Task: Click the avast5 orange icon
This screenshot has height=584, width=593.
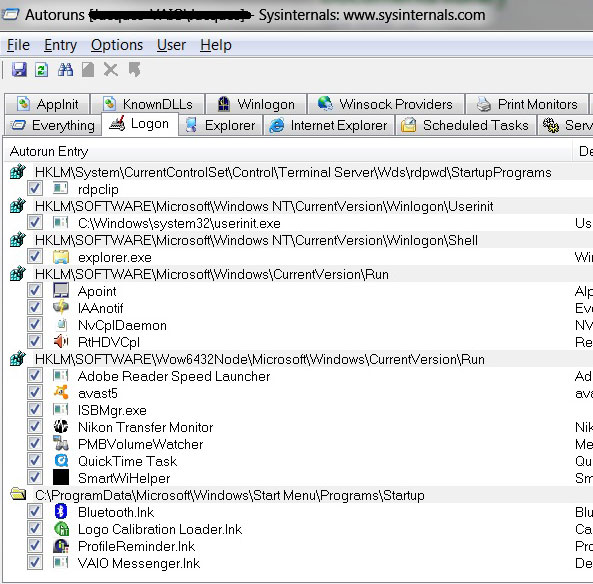Action: click(x=61, y=393)
